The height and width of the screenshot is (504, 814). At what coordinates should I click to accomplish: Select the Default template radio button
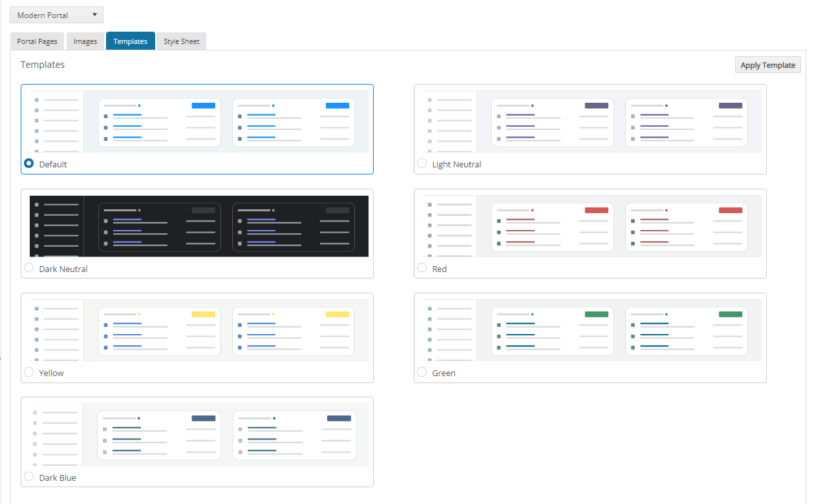29,163
